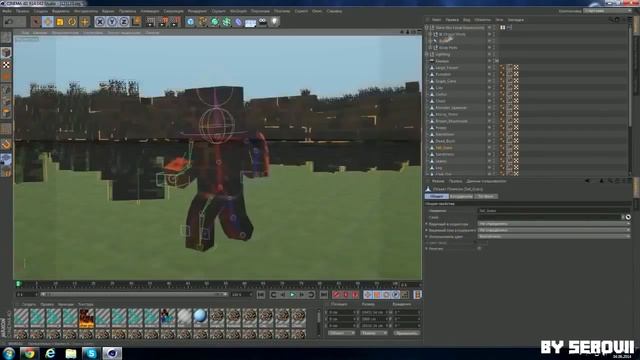Open the Visible in Editor dropdown
Viewport: 640px width, 360px height.
553,224
